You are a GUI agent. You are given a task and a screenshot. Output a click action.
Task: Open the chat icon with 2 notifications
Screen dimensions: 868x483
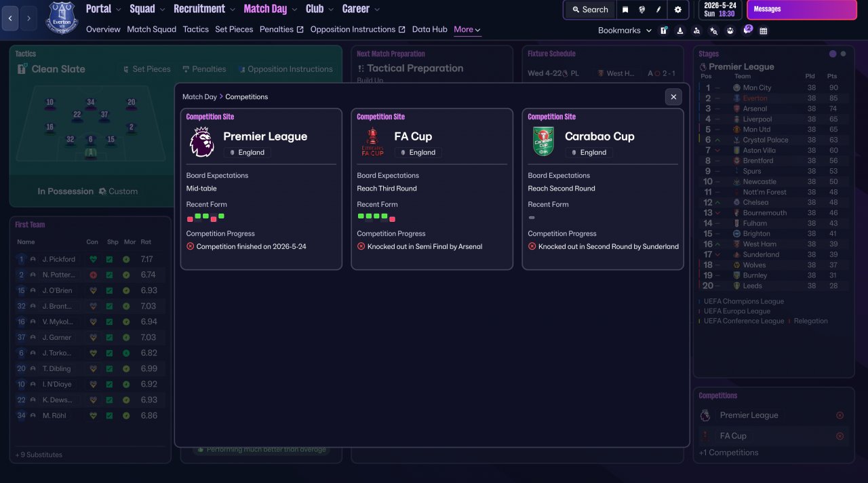(747, 30)
